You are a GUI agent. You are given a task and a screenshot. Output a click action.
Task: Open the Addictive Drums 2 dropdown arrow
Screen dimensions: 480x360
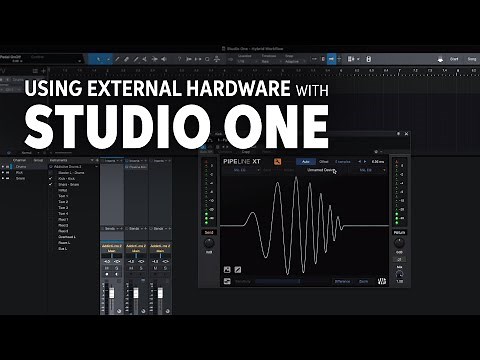(x=96, y=167)
